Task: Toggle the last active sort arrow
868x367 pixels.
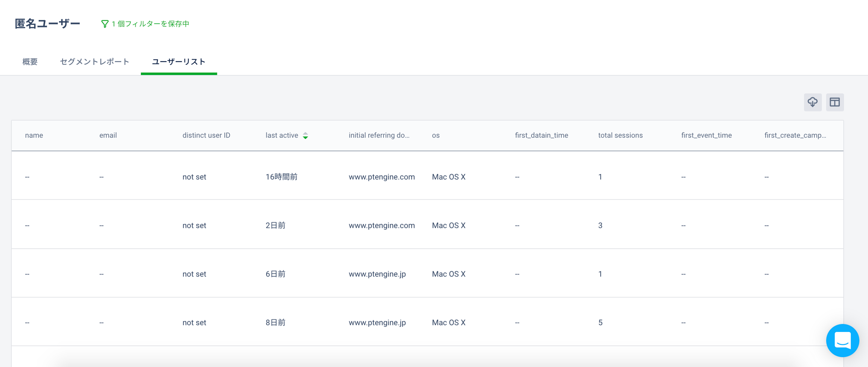Action: [306, 136]
